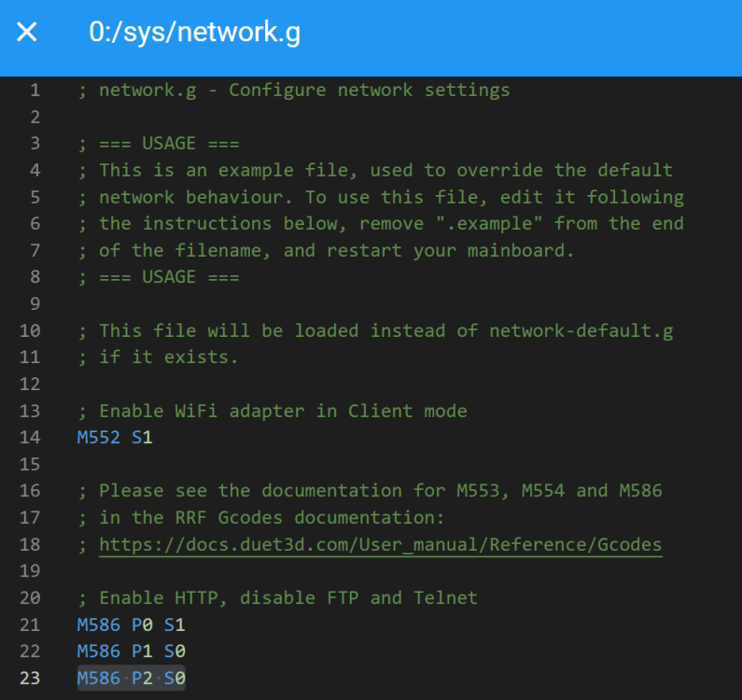
Task: Click the M586 P0 S1 code line
Action: tap(131, 624)
